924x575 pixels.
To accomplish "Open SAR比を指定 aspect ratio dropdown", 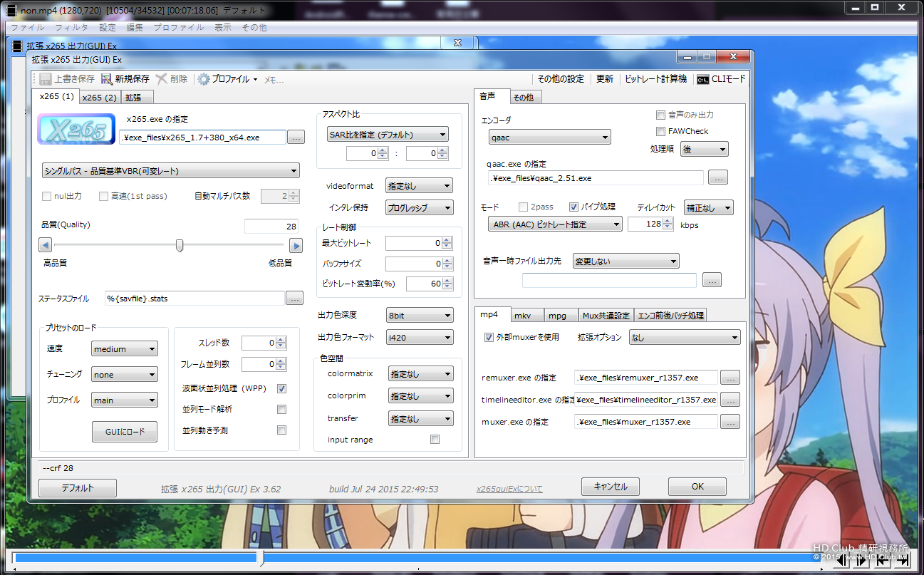I will tap(387, 134).
